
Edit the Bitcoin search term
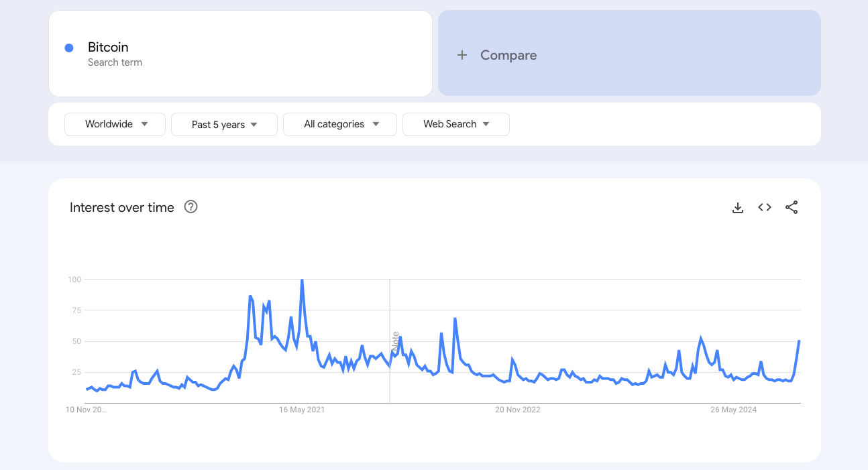pyautogui.click(x=108, y=47)
